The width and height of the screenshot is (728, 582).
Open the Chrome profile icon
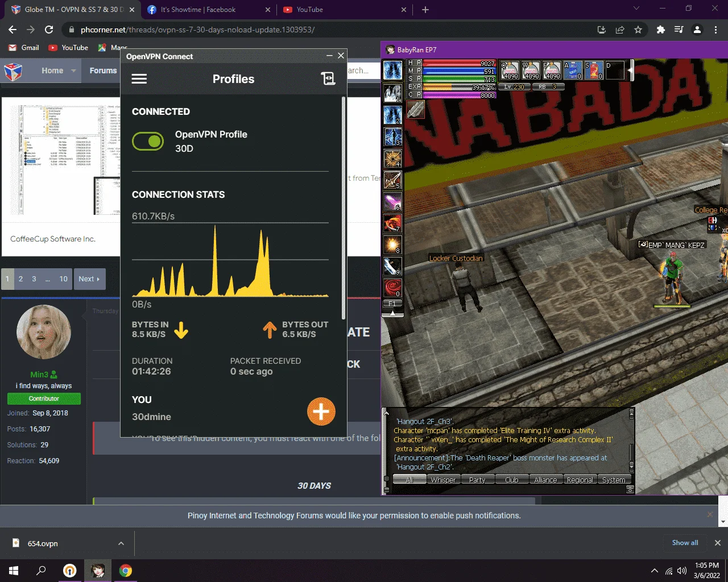pyautogui.click(x=697, y=30)
